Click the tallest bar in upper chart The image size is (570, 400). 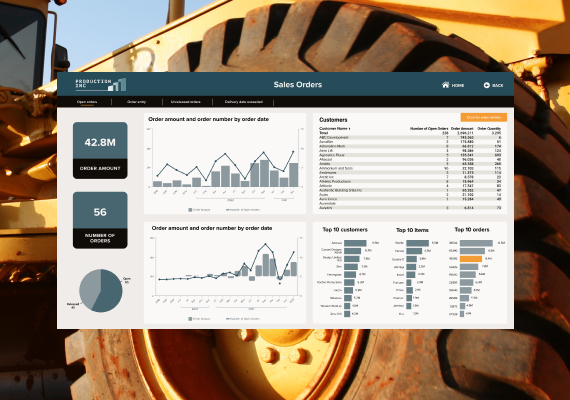point(264,173)
